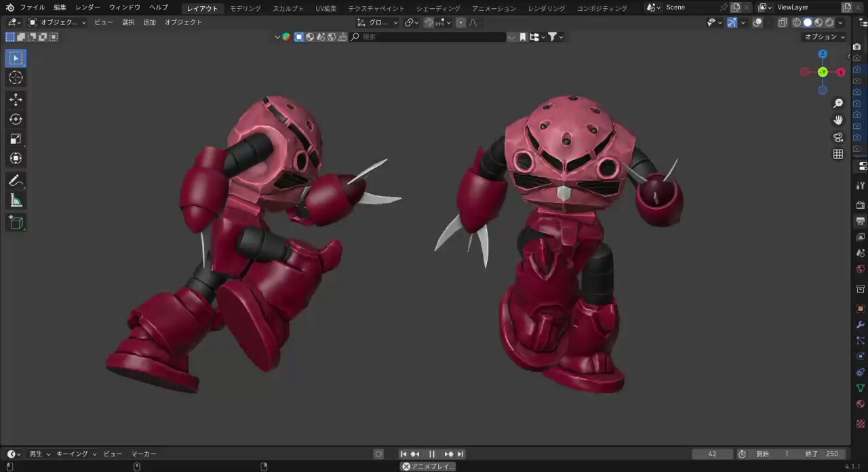Open the Particles properties tab
The height and width of the screenshot is (472, 868).
click(x=861, y=340)
